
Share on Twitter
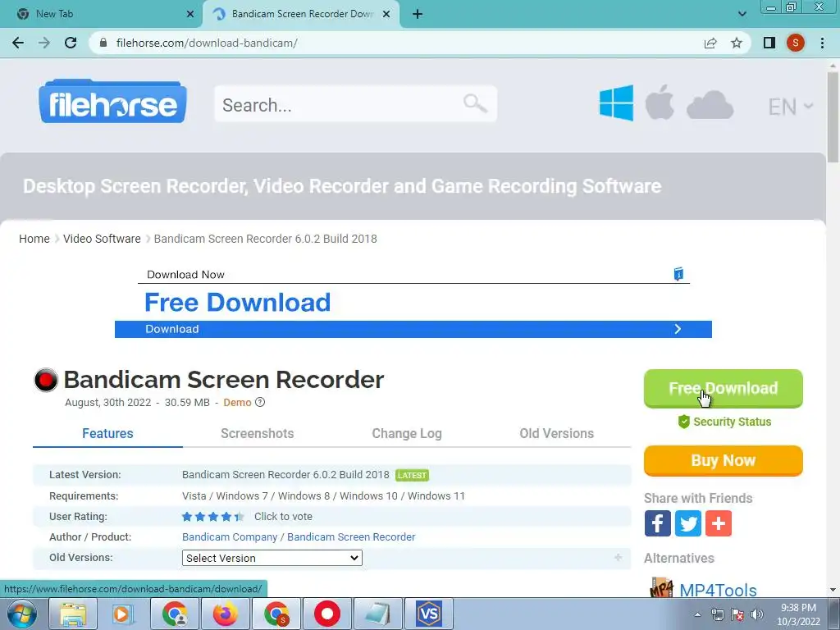click(688, 523)
